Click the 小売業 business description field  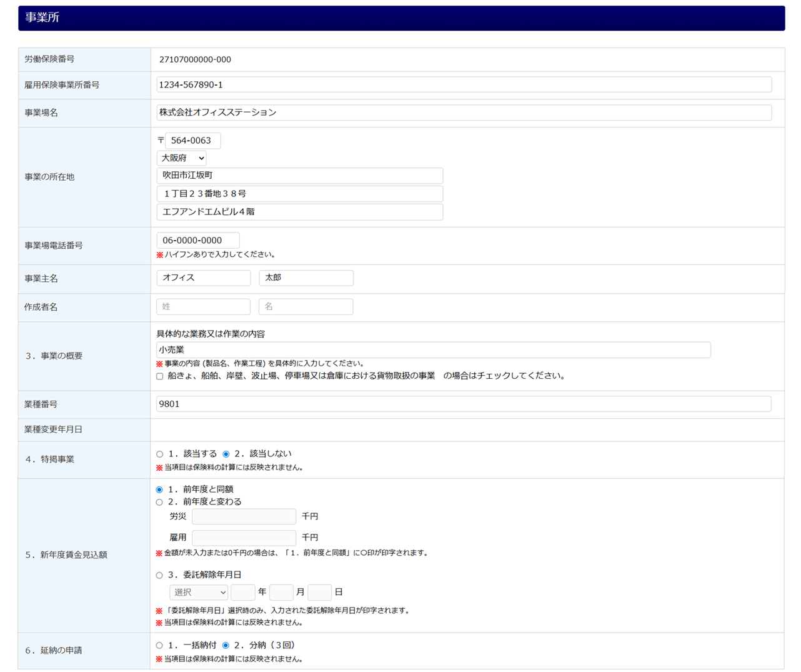click(x=433, y=350)
